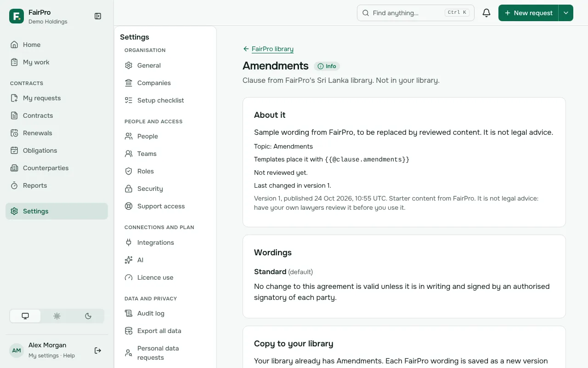Screen dimensions: 588x368
Task: Open Teams settings
Action: pos(165,154)
